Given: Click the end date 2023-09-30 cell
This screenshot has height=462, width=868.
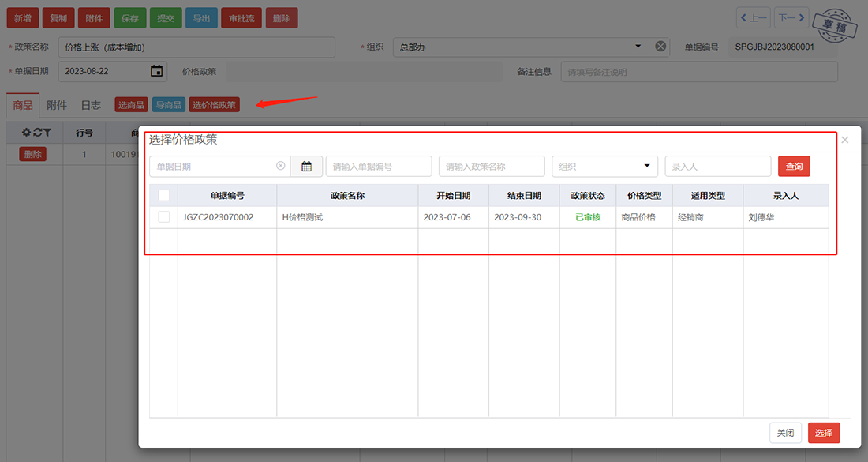Looking at the screenshot, I should click(x=524, y=217).
